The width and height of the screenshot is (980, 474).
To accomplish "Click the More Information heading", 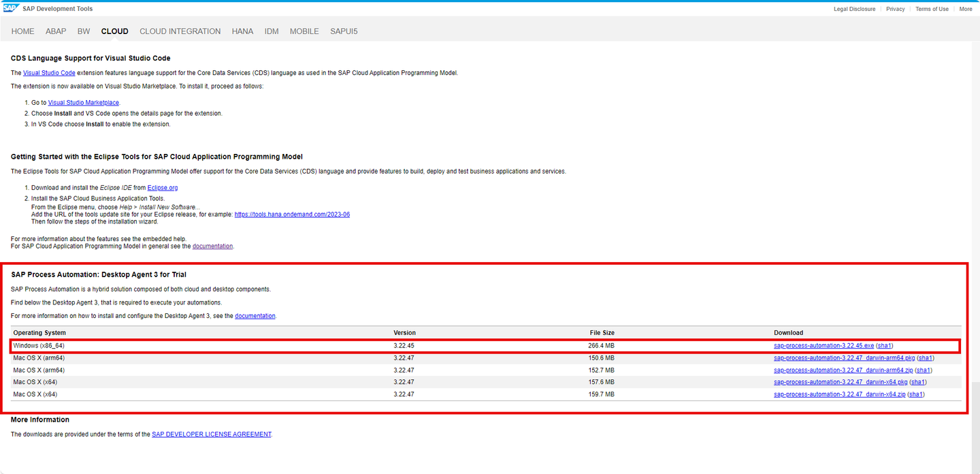I will pos(40,420).
